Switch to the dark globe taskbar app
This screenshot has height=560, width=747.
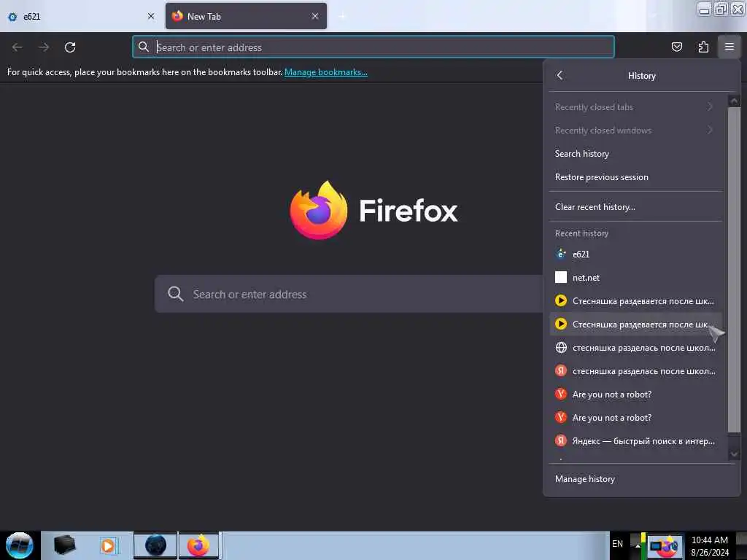[x=155, y=545]
